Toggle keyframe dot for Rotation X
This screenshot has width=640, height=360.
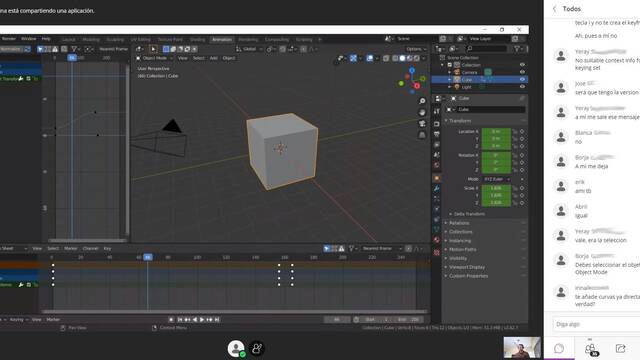(x=522, y=155)
